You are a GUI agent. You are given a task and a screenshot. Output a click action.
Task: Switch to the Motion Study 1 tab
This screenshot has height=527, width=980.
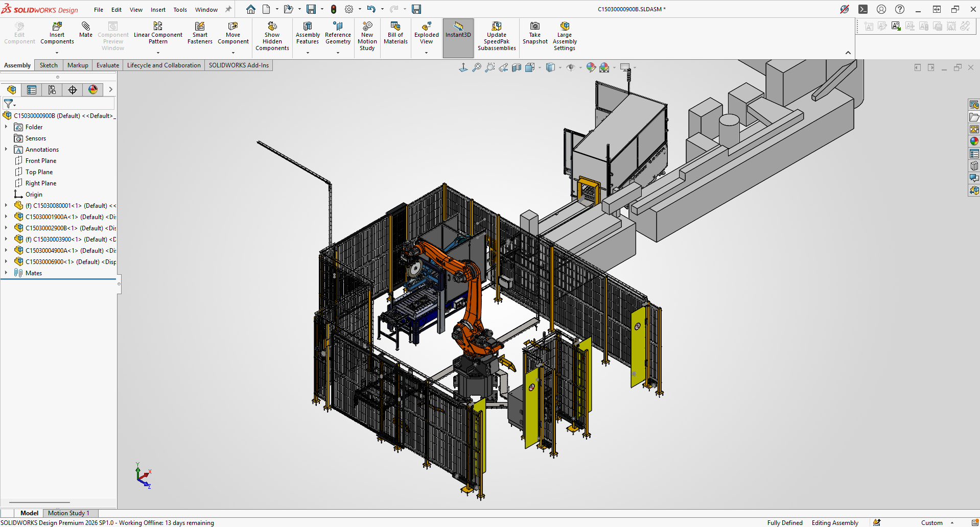[68, 513]
